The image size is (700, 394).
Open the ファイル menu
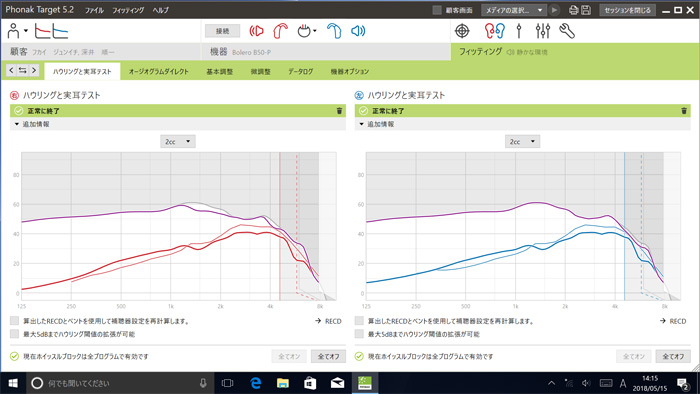(94, 10)
